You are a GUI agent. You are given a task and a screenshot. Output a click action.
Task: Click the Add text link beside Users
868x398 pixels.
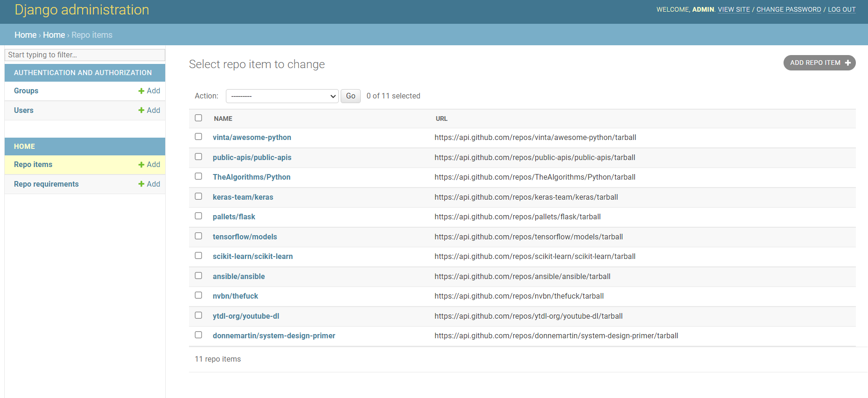[x=154, y=111]
